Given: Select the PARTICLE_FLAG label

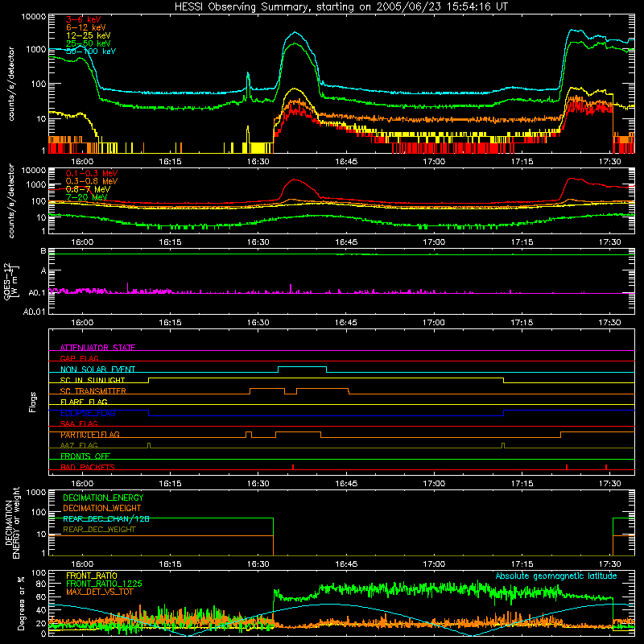Looking at the screenshot, I should [90, 435].
